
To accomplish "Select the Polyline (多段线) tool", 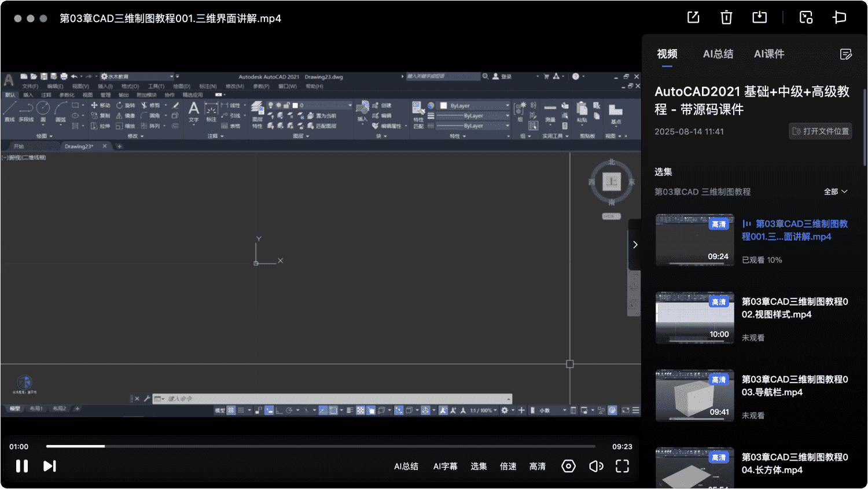I will [26, 111].
